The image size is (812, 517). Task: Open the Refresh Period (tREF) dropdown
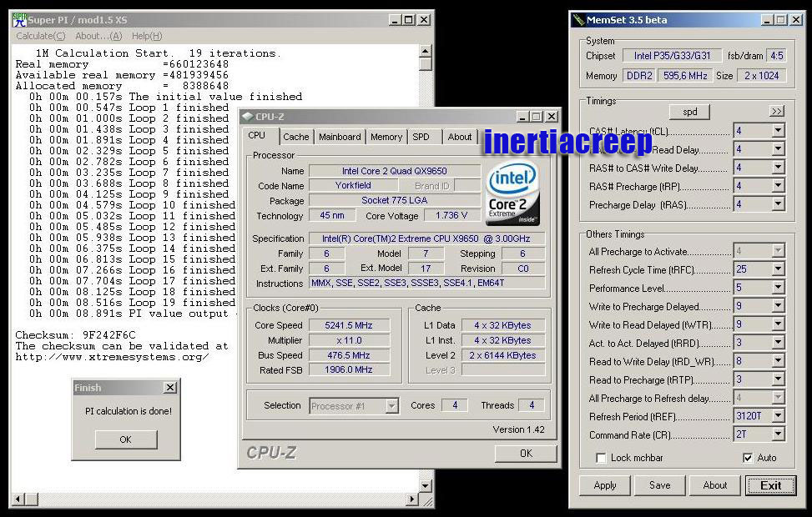778,415
